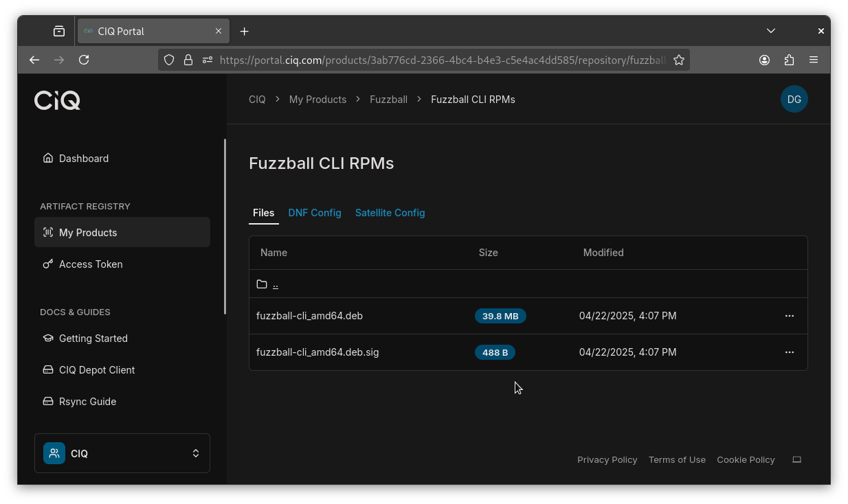Go to My Products breadcrumb
The width and height of the screenshot is (848, 504).
[x=317, y=100]
